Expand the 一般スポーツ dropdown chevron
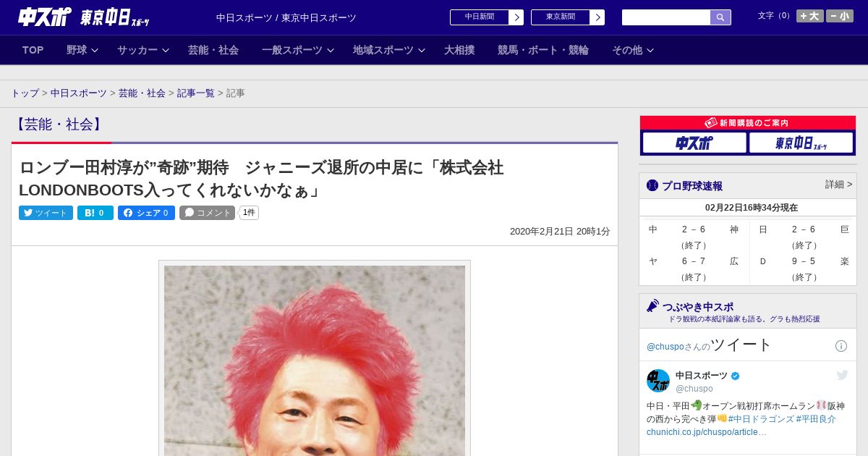 click(331, 51)
